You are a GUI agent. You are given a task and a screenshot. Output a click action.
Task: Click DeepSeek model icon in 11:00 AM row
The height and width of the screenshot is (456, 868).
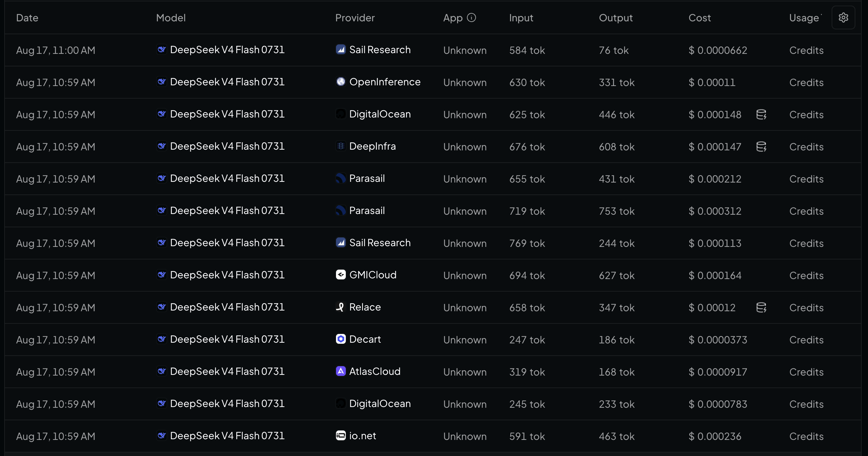tap(161, 50)
